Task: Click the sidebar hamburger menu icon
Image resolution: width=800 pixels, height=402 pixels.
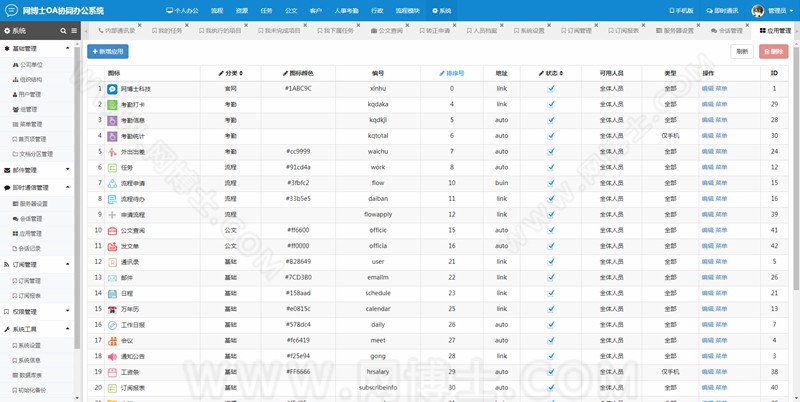Action: point(74,31)
